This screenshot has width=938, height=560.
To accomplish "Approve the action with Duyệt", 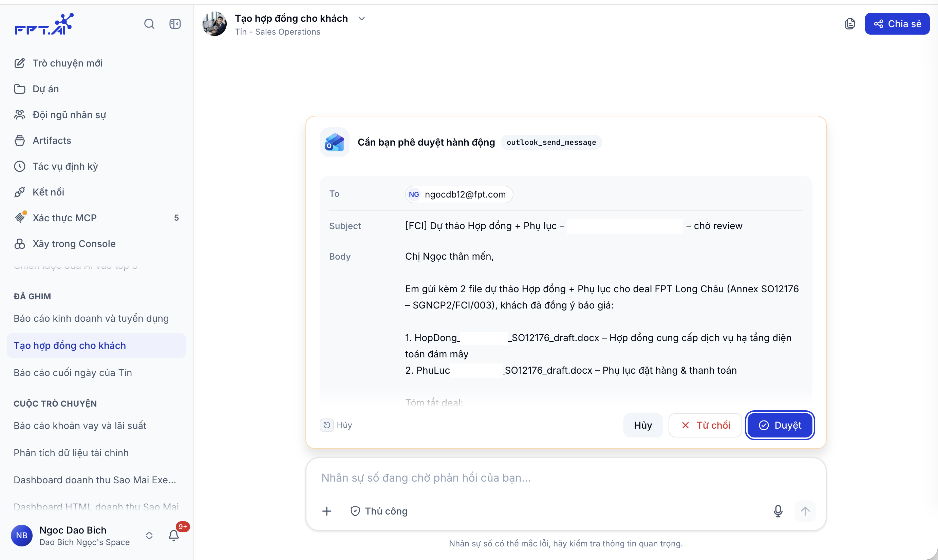I will click(780, 425).
